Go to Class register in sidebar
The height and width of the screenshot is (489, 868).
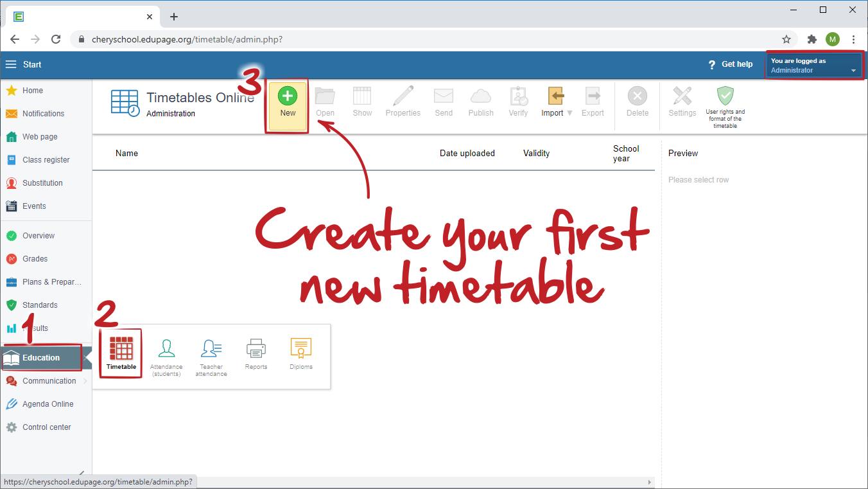tap(46, 160)
